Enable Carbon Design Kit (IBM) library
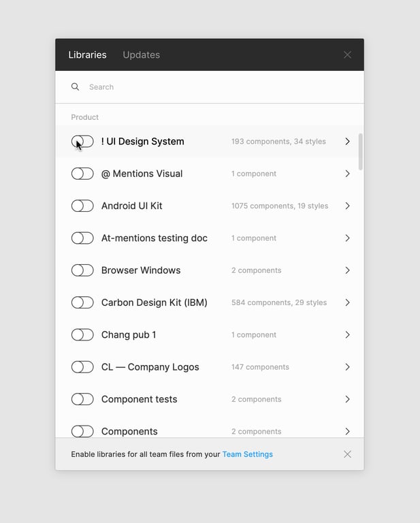This screenshot has width=420, height=523. pyautogui.click(x=82, y=302)
